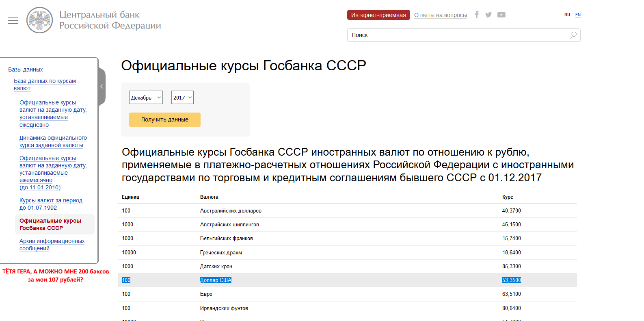
Task: Click the highlighted Доллар США cell
Action: 216,280
